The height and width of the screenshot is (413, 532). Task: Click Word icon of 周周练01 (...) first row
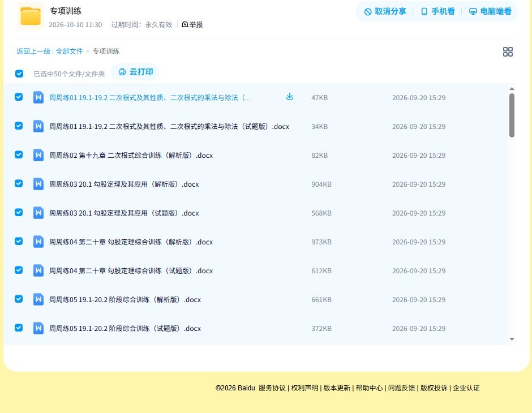point(38,98)
